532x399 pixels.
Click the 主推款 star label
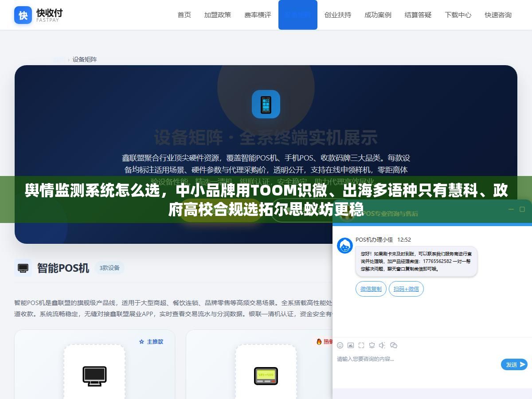pyautogui.click(x=151, y=341)
